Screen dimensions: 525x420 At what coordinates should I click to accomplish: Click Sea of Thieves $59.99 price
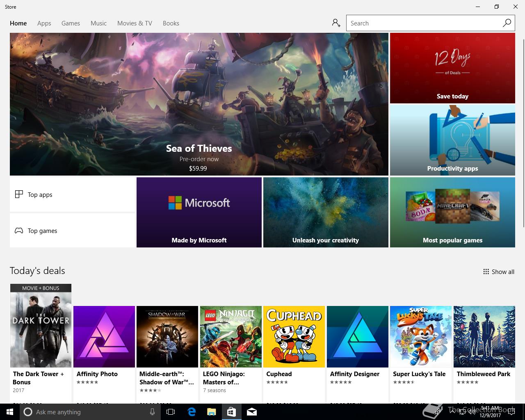click(198, 168)
